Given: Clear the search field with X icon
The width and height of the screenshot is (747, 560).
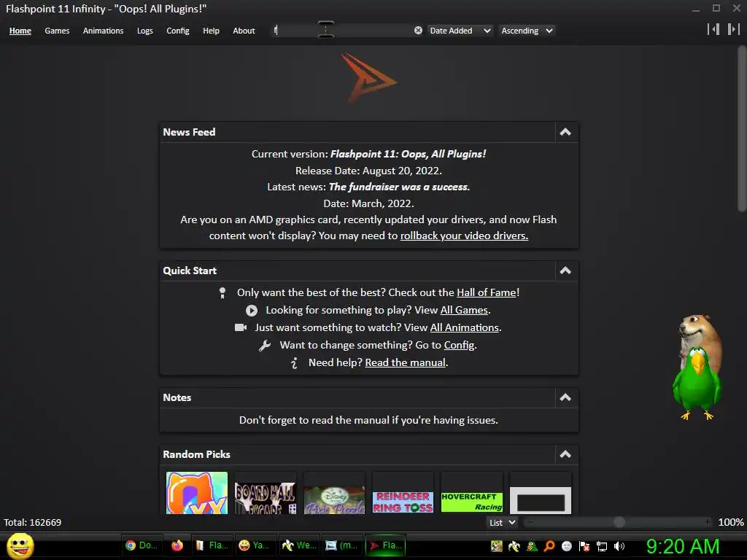Looking at the screenshot, I should (x=418, y=31).
